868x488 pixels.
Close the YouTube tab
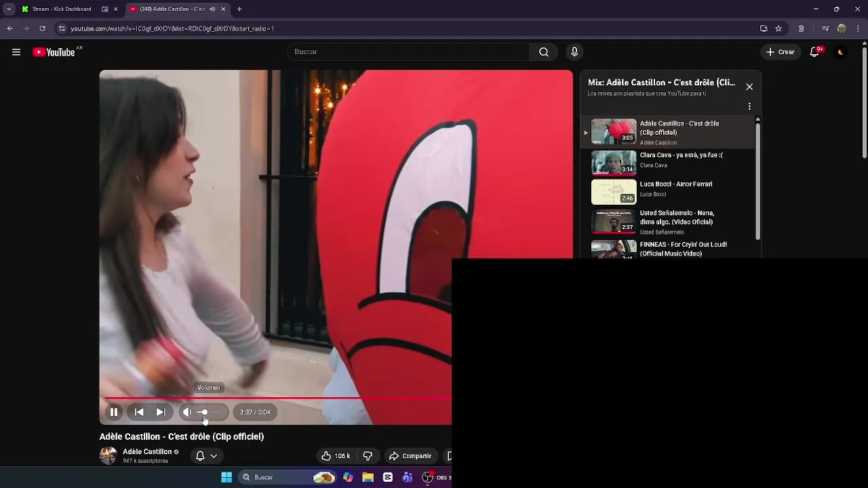[x=223, y=9]
